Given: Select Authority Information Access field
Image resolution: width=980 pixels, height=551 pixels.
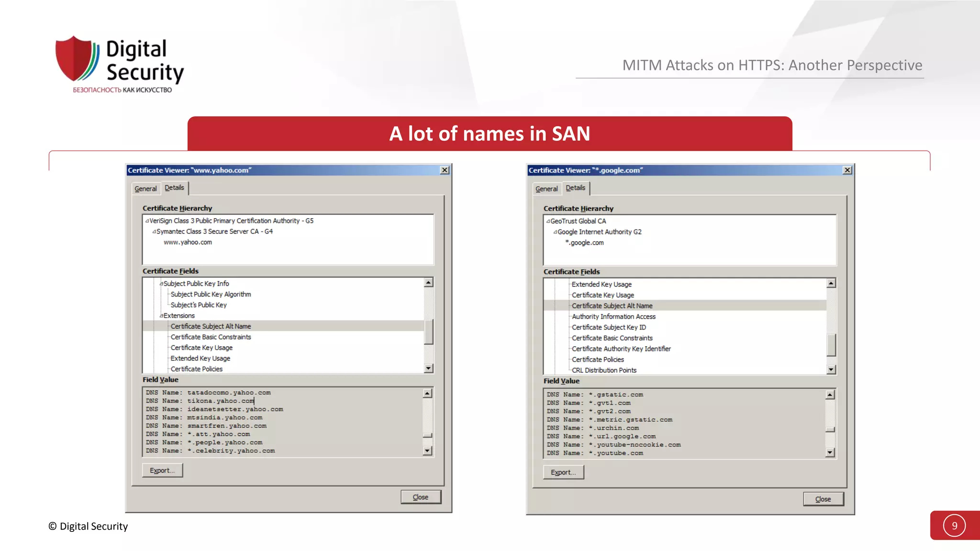Looking at the screenshot, I should click(x=613, y=317).
